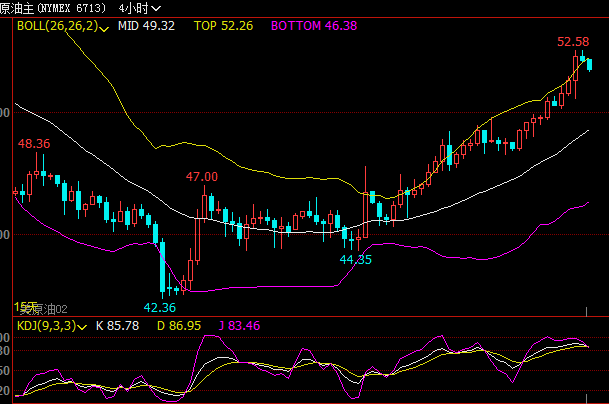Expand the KDJ(9,3,3) indicator dropdown
Viewport: 609px width, 404px height.
[52, 326]
